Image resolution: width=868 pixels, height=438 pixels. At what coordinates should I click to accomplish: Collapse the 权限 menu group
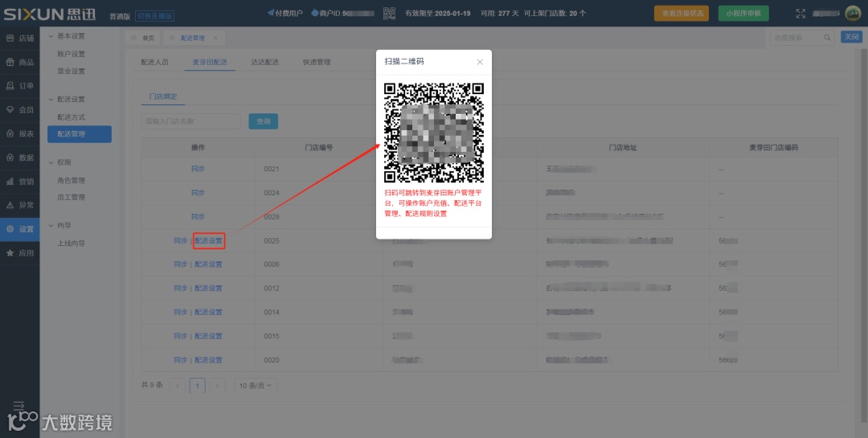(51, 162)
